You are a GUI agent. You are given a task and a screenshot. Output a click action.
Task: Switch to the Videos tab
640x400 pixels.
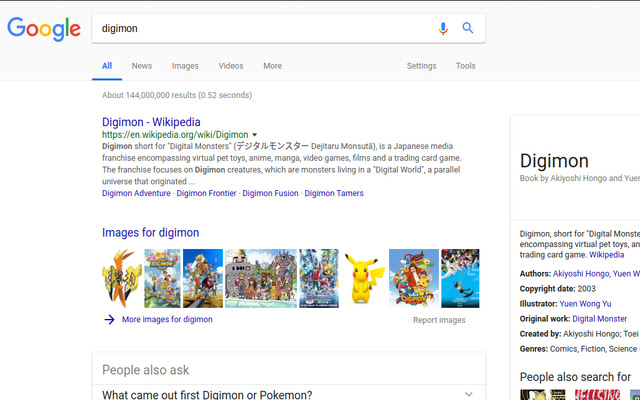point(231,66)
